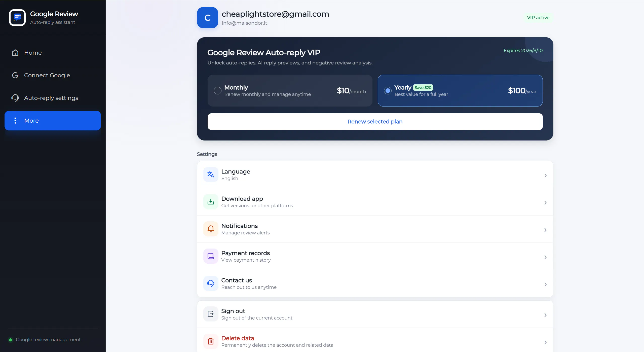Click the cheaplightstore@gmail.com account email

click(275, 14)
